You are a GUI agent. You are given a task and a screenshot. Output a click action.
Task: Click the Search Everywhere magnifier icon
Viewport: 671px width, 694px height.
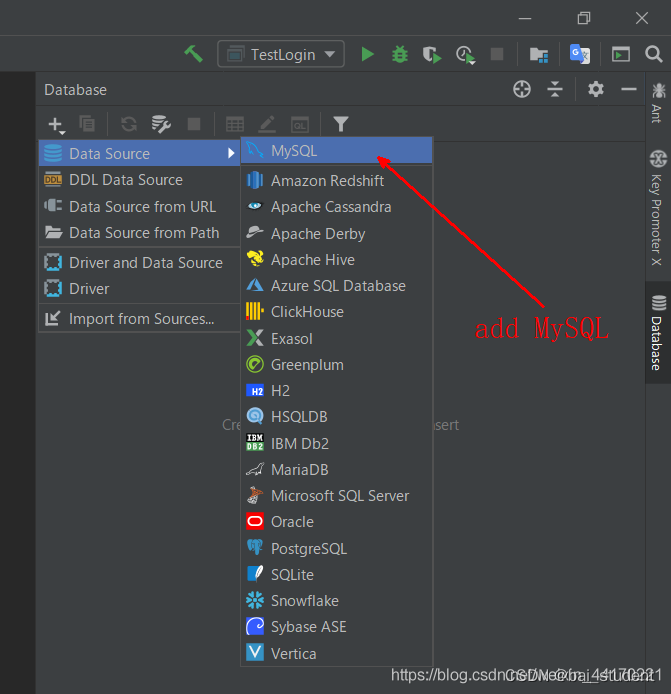[x=653, y=54]
